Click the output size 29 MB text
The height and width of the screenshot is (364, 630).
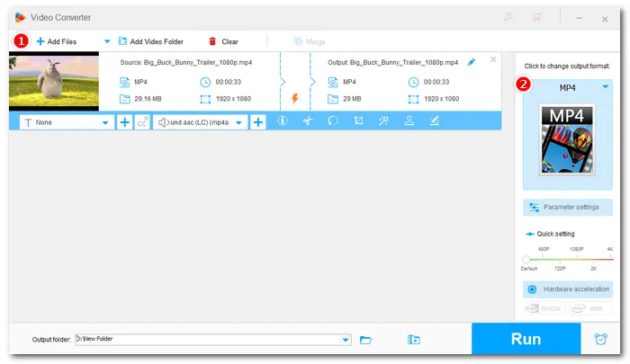click(352, 98)
